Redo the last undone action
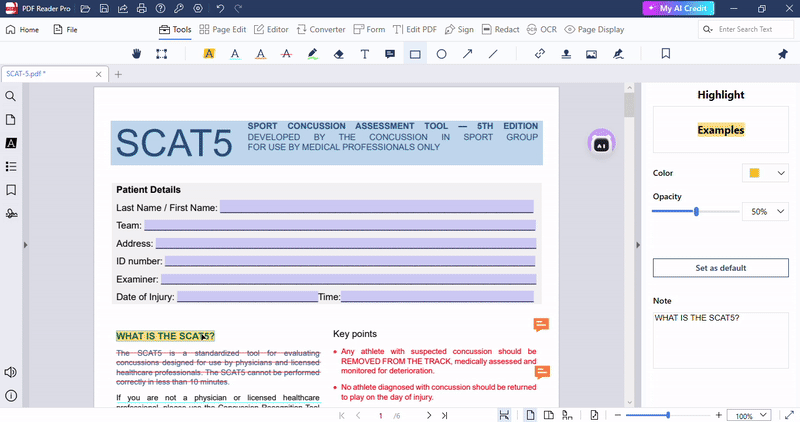 (x=238, y=9)
